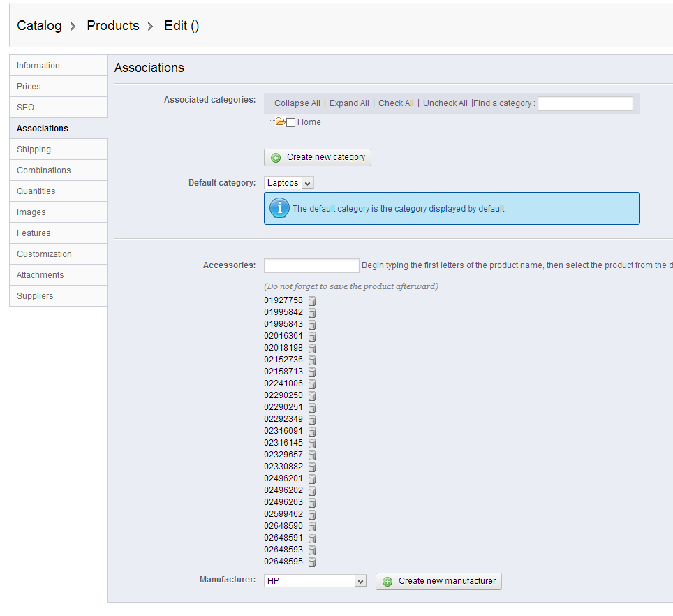Click the Create new category button

(318, 157)
